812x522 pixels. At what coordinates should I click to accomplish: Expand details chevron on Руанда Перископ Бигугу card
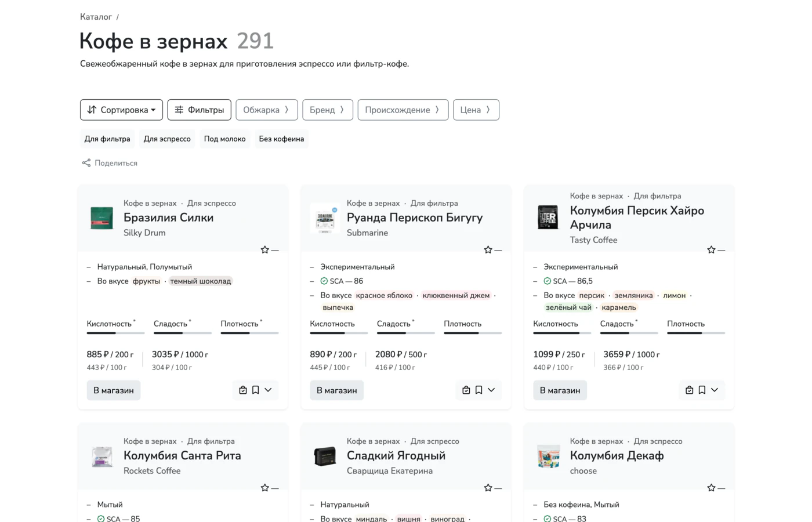[x=491, y=390]
